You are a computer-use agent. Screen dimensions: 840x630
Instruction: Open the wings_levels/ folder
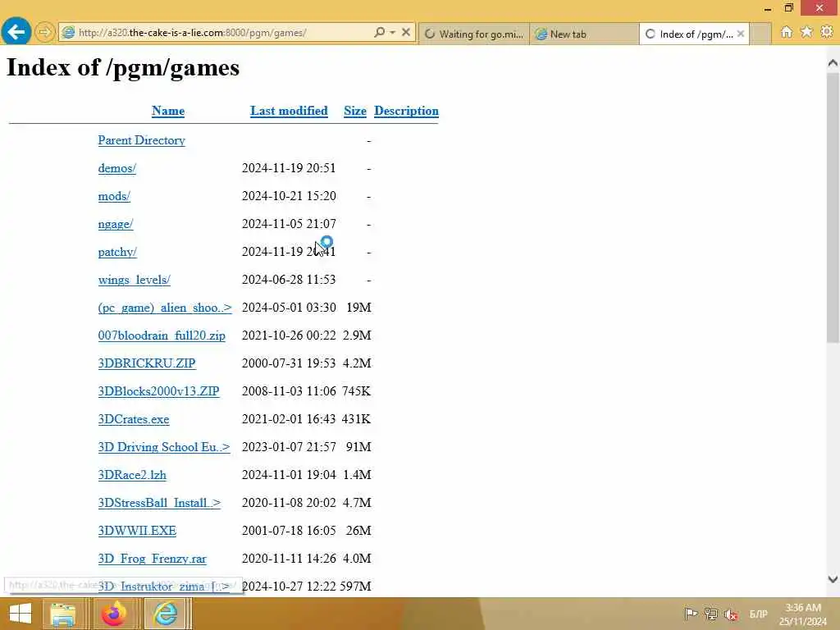(135, 280)
